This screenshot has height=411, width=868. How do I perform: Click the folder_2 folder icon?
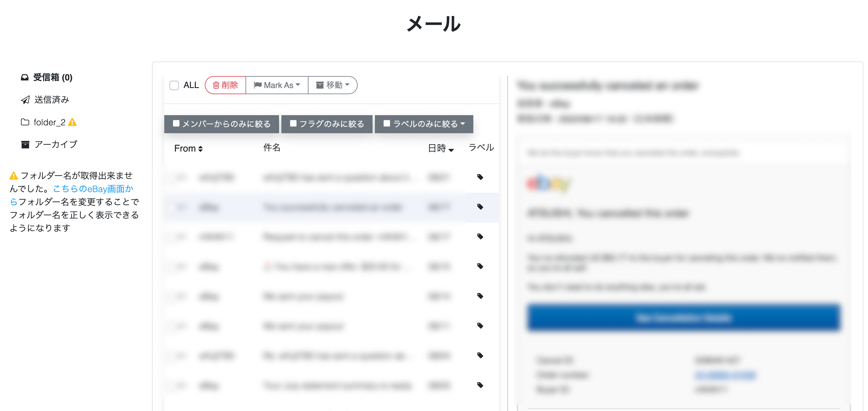25,122
